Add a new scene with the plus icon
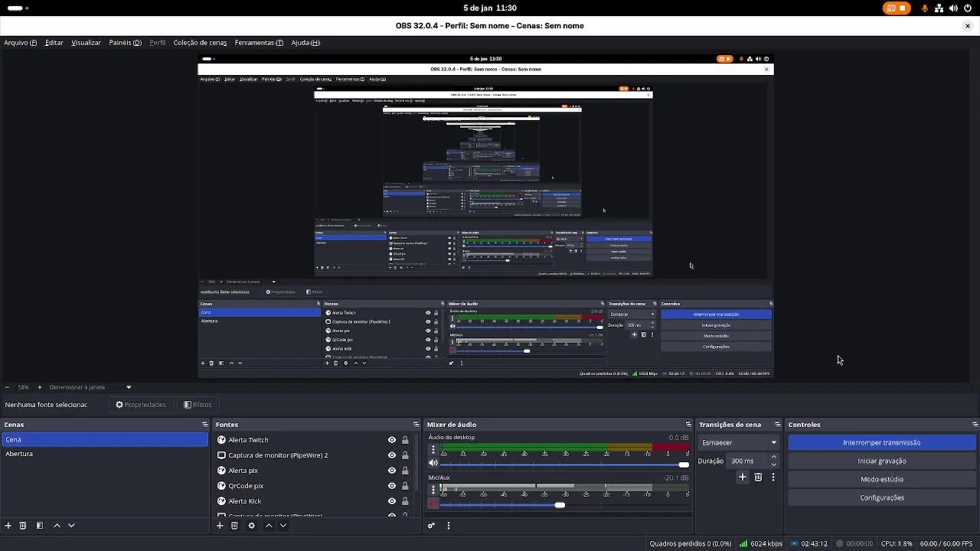The height and width of the screenshot is (551, 980). pos(8,526)
